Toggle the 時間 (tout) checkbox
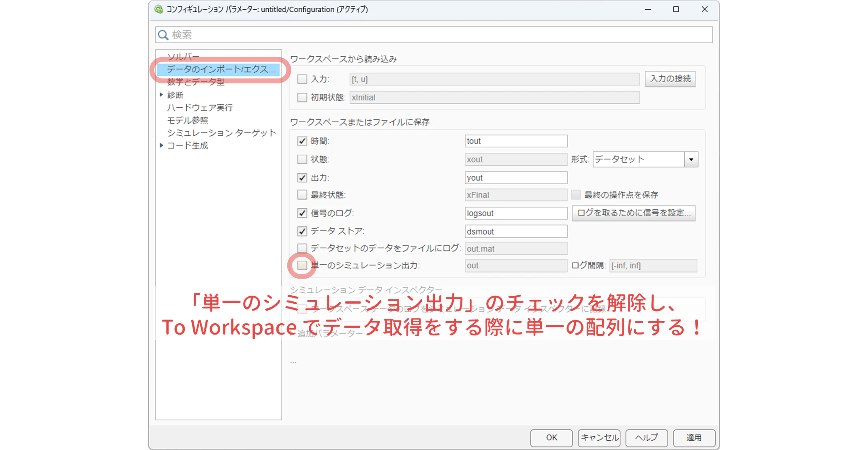The width and height of the screenshot is (868, 450). pyautogui.click(x=302, y=141)
